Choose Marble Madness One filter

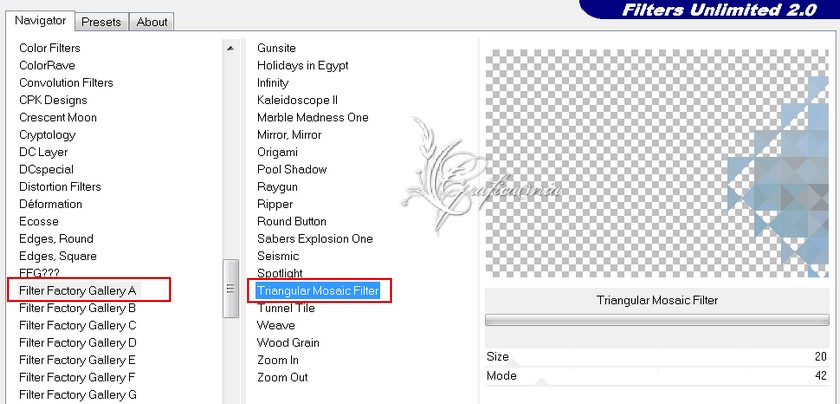(x=313, y=117)
